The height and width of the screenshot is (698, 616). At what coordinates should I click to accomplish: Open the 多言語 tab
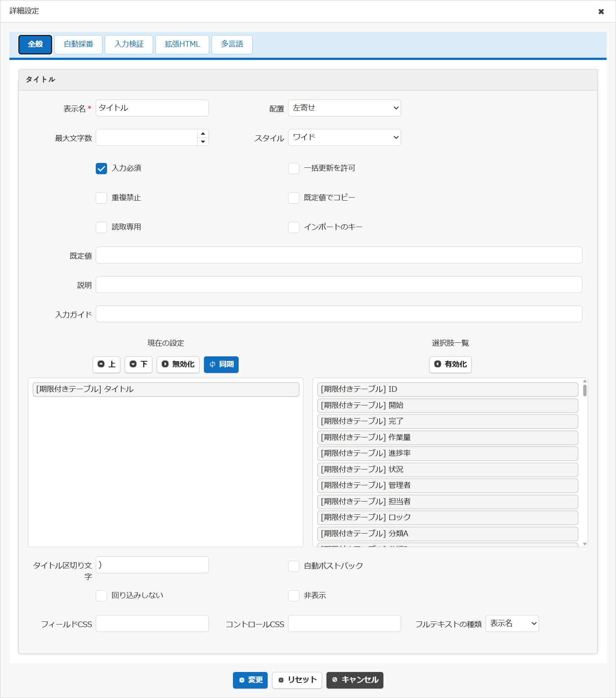pos(232,44)
